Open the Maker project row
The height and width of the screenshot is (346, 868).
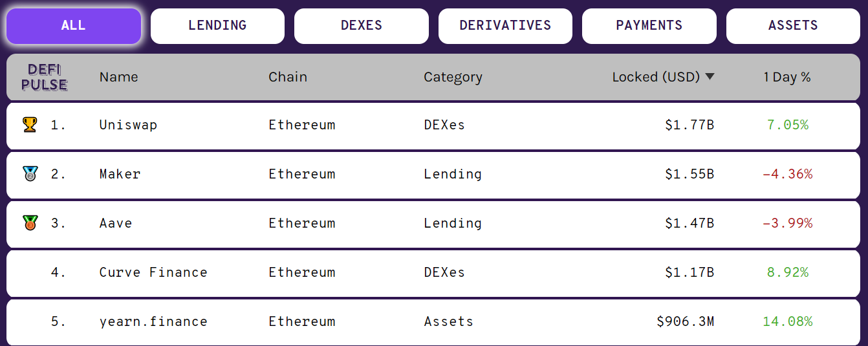coord(120,174)
